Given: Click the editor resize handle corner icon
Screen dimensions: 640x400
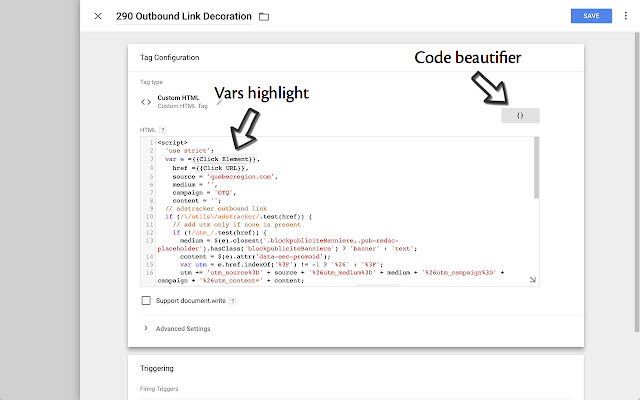Looking at the screenshot, I should [533, 280].
